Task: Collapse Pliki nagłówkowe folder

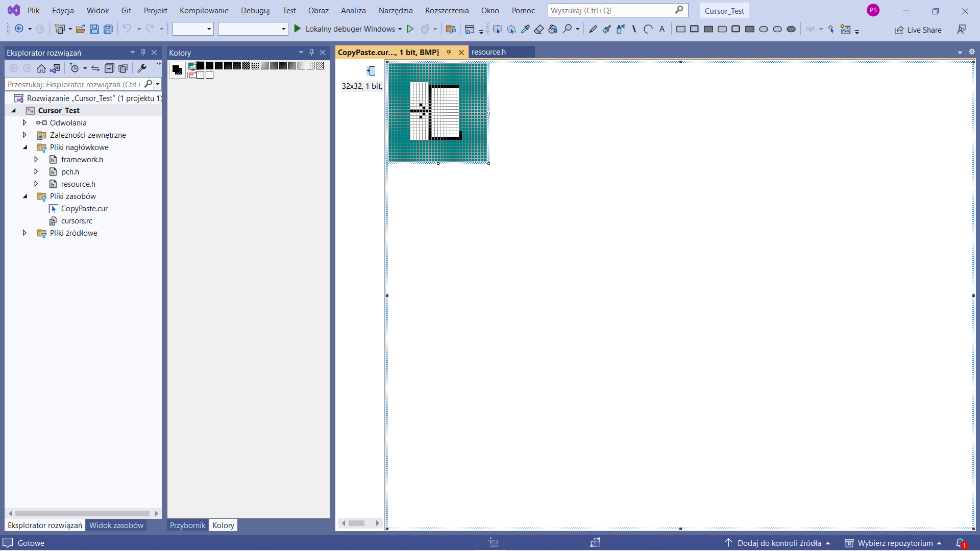Action: [24, 147]
